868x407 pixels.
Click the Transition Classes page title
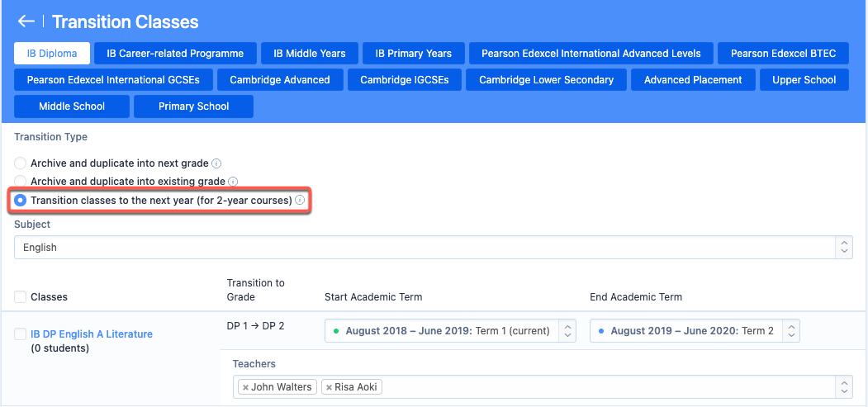(125, 21)
